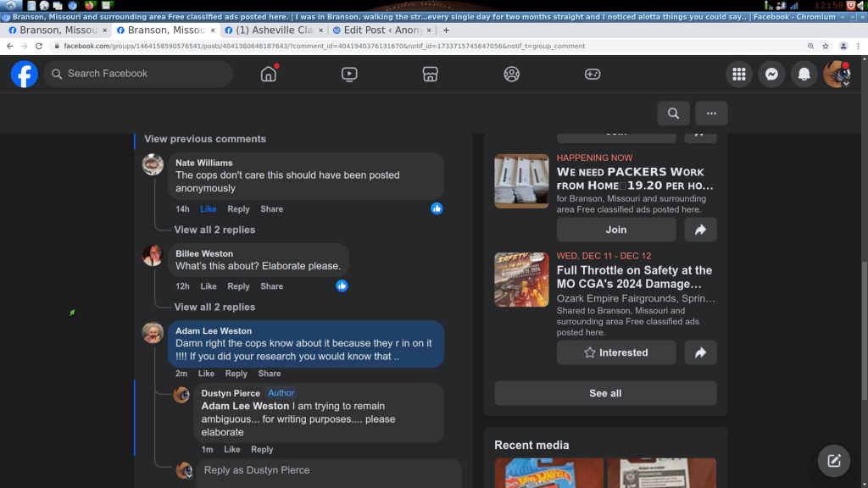The image size is (868, 488).
Task: Search within the group using magnifier button
Action: click(x=673, y=114)
